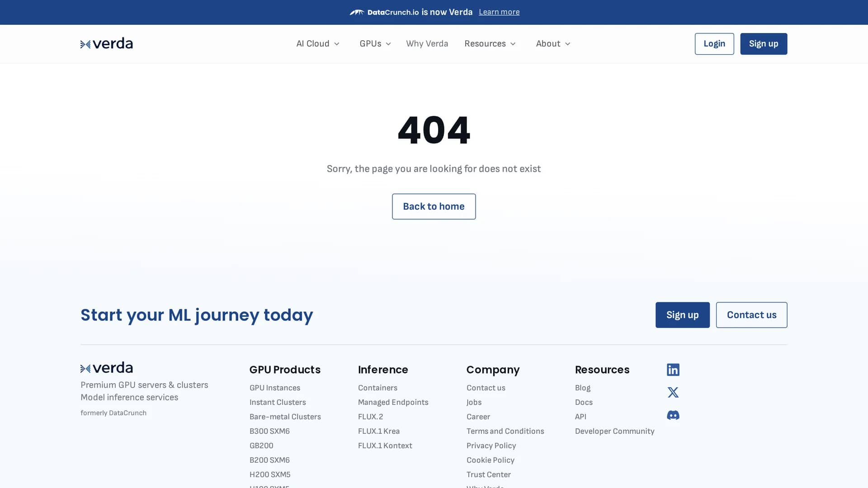Open the Privacy Policy footer link

[x=491, y=446]
